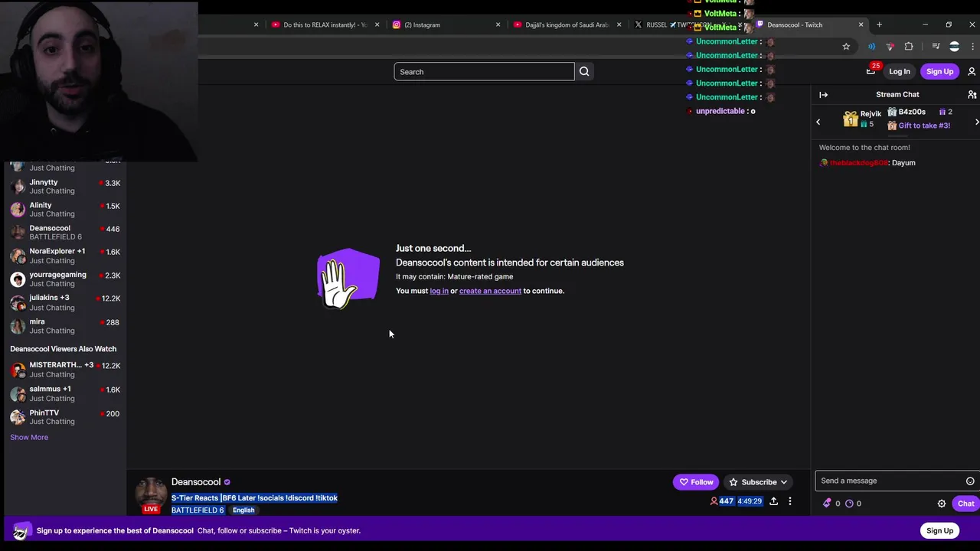This screenshot has width=980, height=551.
Task: Open browser media controls icon
Action: 936,47
